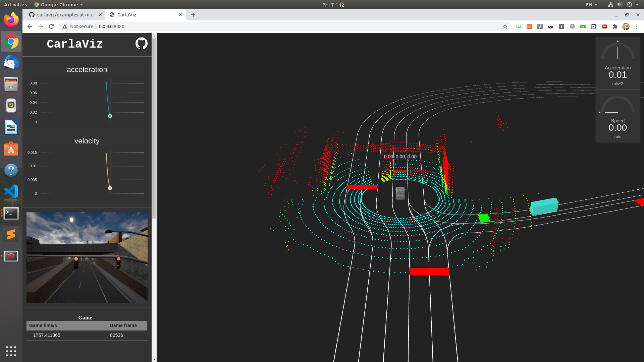This screenshot has width=644, height=362.
Task: Launch Firefox from the dock
Action: [x=11, y=20]
